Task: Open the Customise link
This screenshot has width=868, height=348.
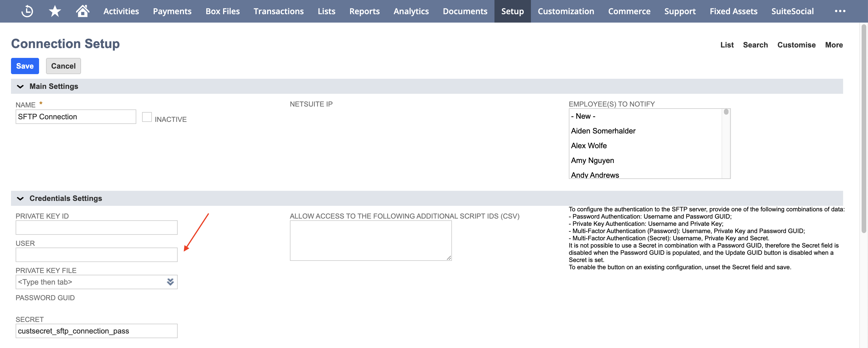Action: 796,45
